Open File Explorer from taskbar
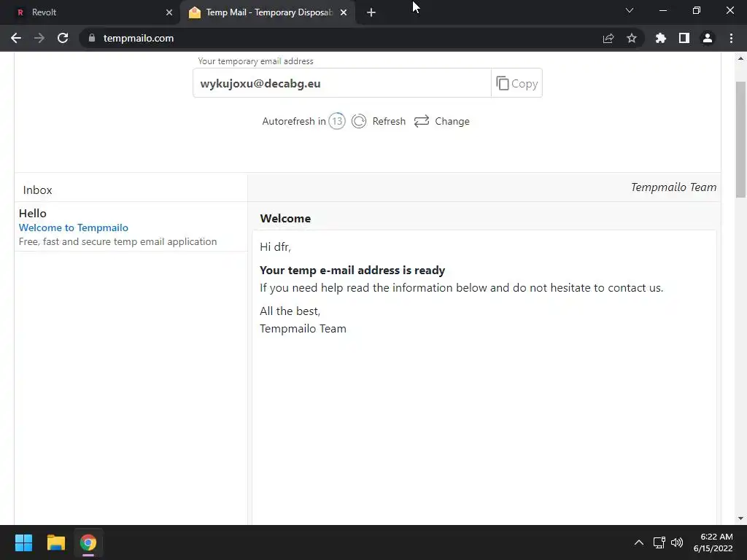The width and height of the screenshot is (747, 560). point(55,542)
